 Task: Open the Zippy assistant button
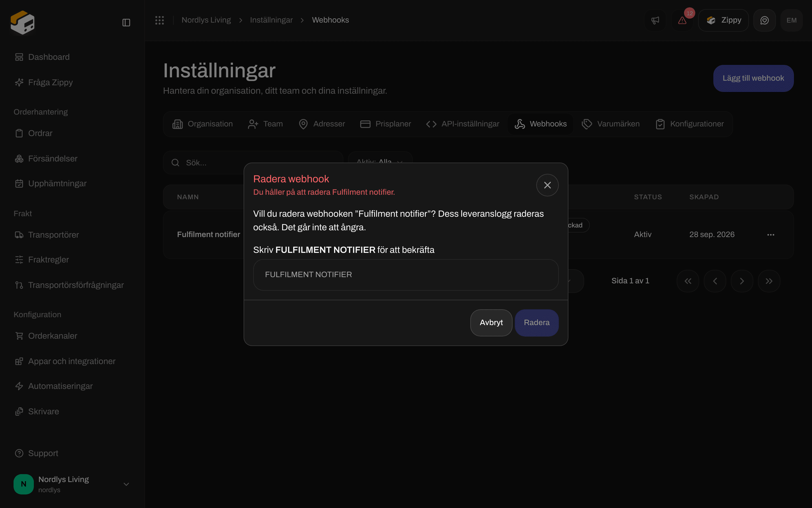[723, 21]
